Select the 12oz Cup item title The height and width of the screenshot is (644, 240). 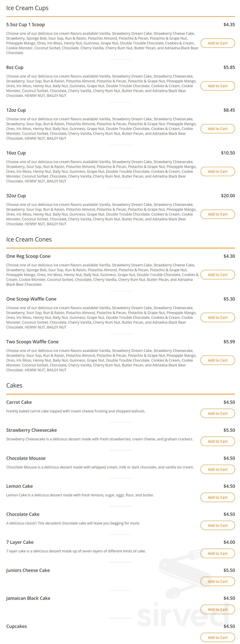click(x=16, y=110)
